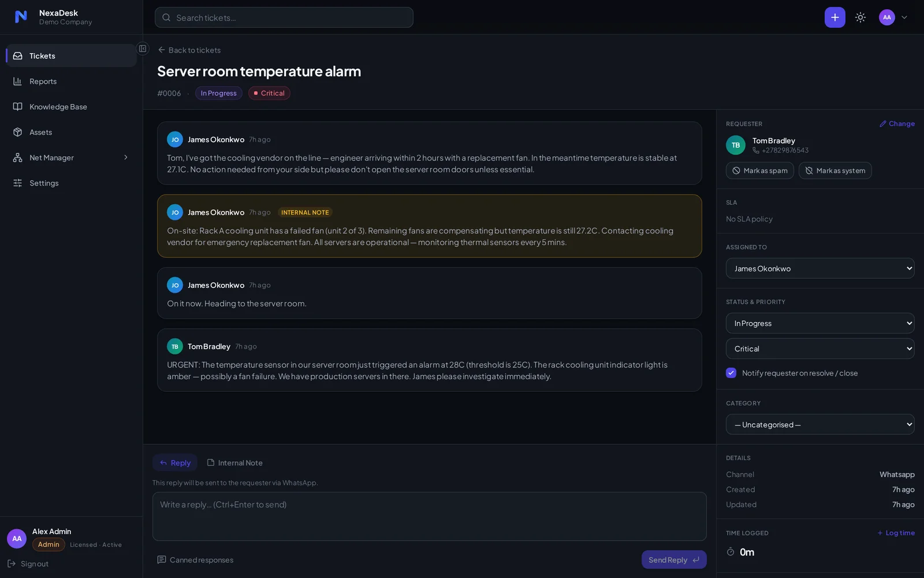Screen dimensions: 924x578
Task: Uncheck Notify requester on resolve/close
Action: point(731,373)
